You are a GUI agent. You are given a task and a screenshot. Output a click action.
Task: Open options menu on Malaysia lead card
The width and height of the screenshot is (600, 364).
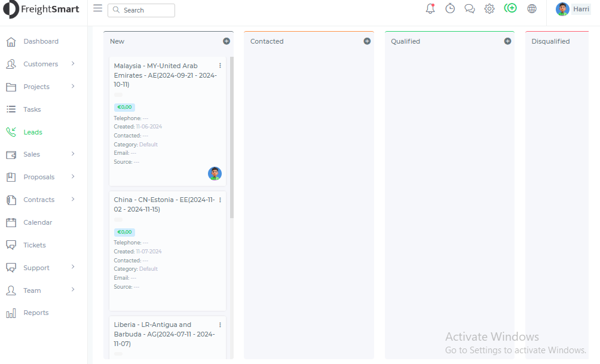pyautogui.click(x=220, y=66)
